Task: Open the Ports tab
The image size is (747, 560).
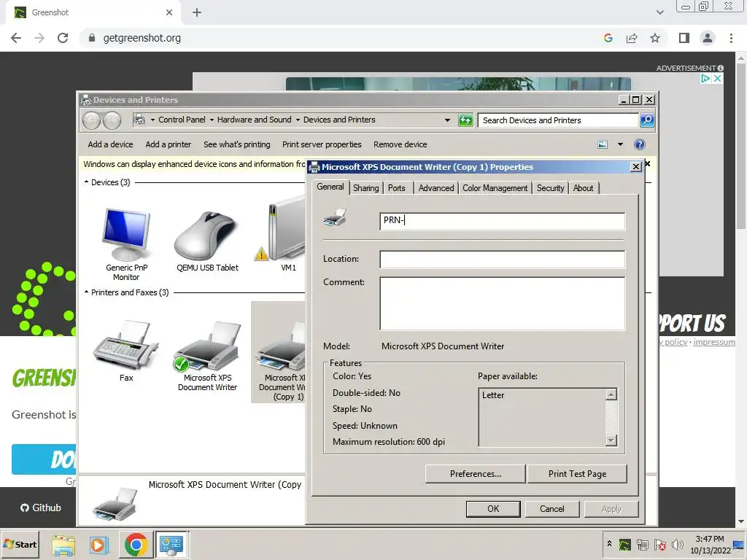Action: [396, 188]
